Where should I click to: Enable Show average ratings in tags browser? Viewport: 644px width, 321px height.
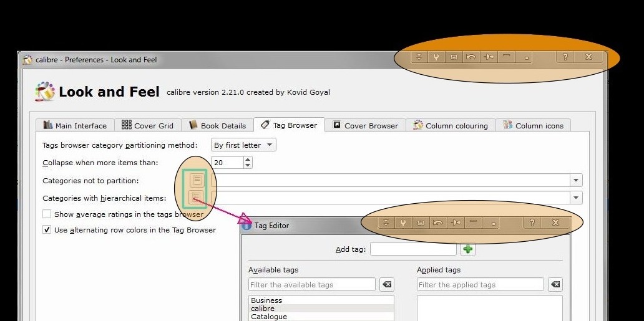[47, 214]
